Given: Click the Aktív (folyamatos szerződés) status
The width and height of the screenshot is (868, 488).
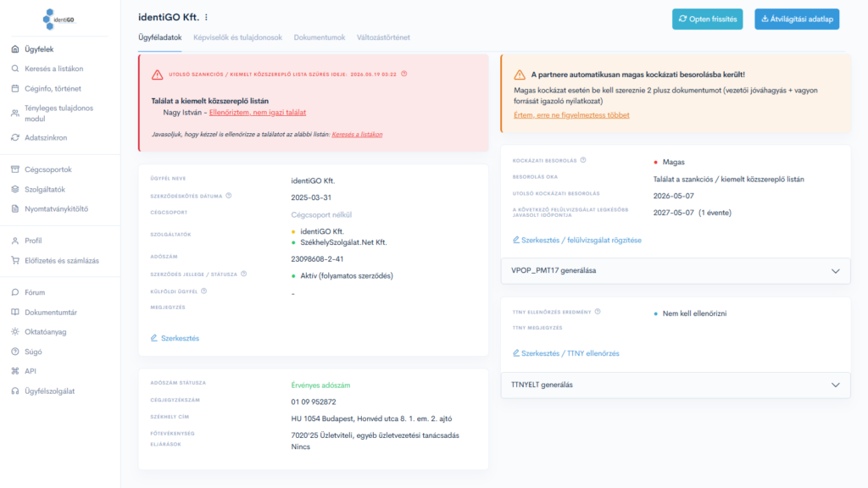Looking at the screenshot, I should [347, 275].
